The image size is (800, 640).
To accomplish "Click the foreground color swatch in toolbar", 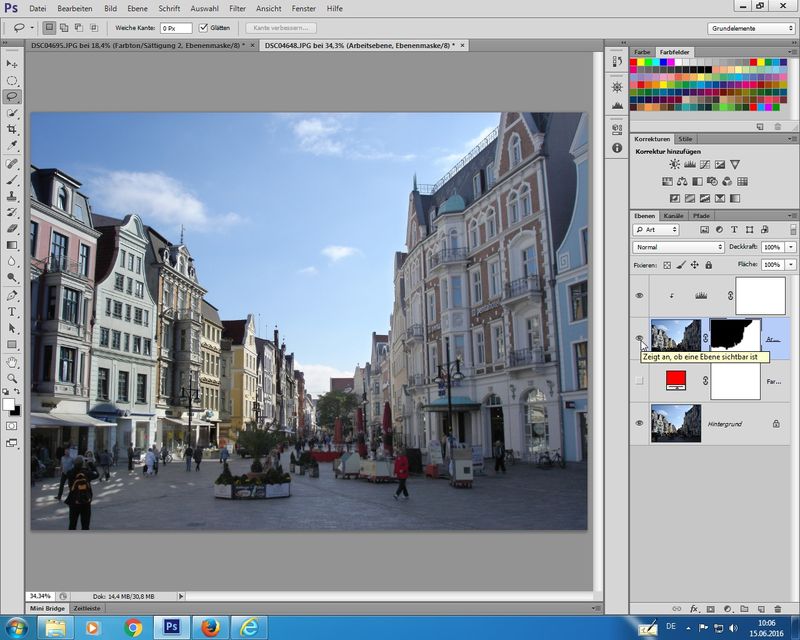I will tap(9, 403).
